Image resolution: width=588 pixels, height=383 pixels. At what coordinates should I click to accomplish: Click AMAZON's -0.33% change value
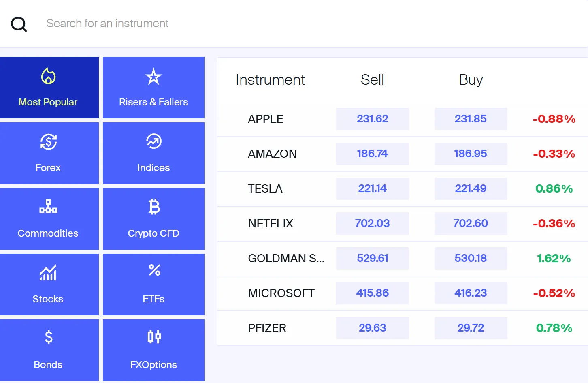point(554,154)
